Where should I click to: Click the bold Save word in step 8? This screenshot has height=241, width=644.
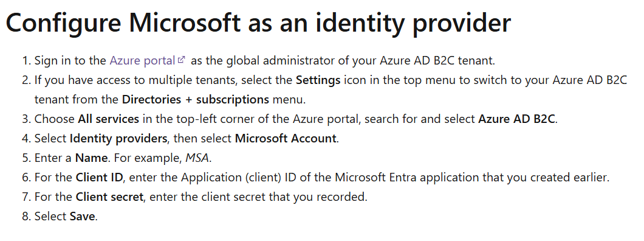coord(82,216)
